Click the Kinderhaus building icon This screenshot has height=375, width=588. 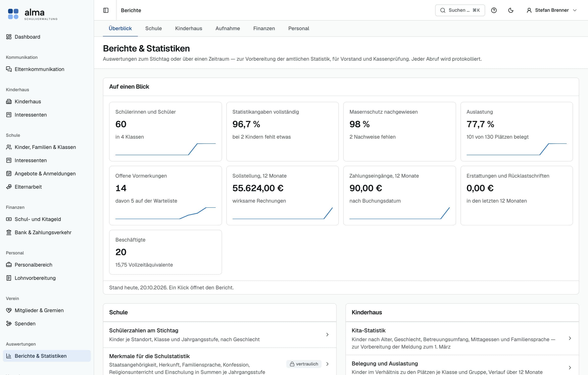9,101
